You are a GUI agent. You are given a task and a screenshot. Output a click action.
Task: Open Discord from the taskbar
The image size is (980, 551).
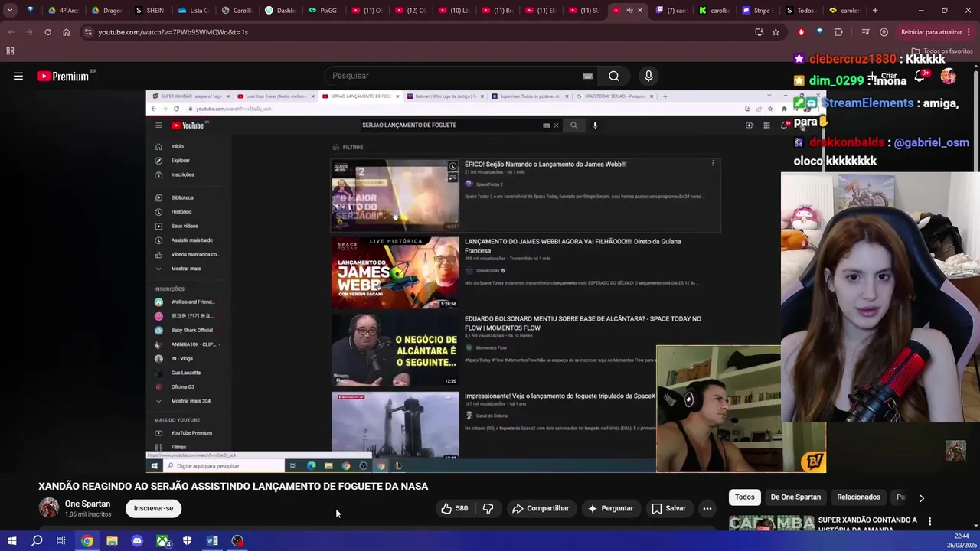pyautogui.click(x=137, y=541)
